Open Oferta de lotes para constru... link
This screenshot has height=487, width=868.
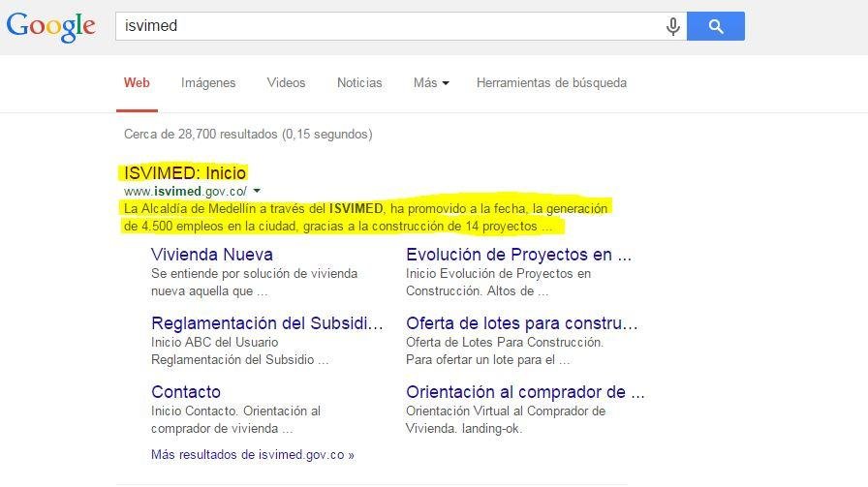tap(522, 322)
